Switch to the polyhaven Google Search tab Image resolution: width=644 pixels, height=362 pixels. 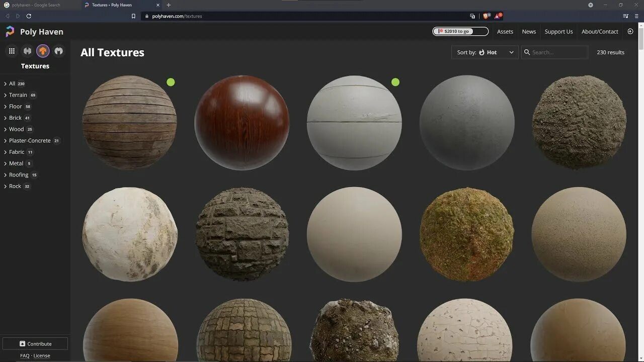[40, 5]
